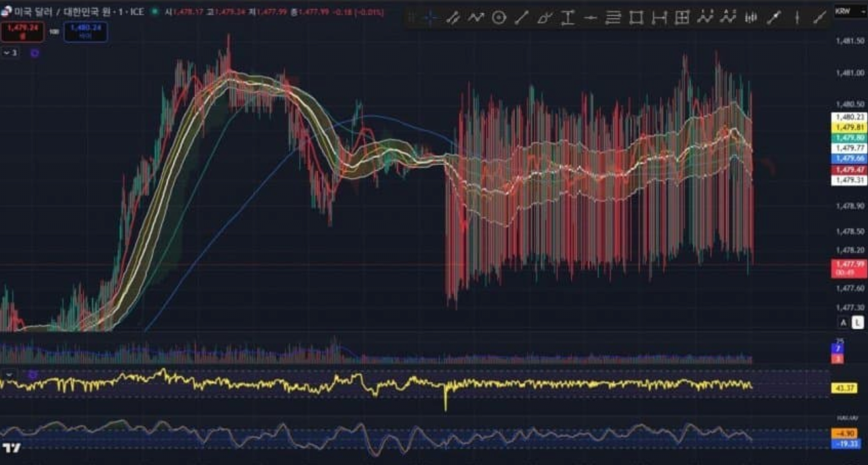Choose the grid table tool icon
The height and width of the screenshot is (465, 868).
(x=681, y=18)
